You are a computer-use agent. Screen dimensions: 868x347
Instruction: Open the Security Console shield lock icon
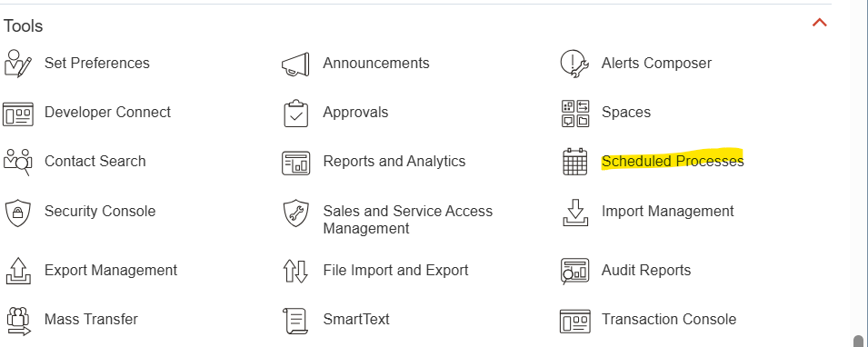tap(17, 213)
